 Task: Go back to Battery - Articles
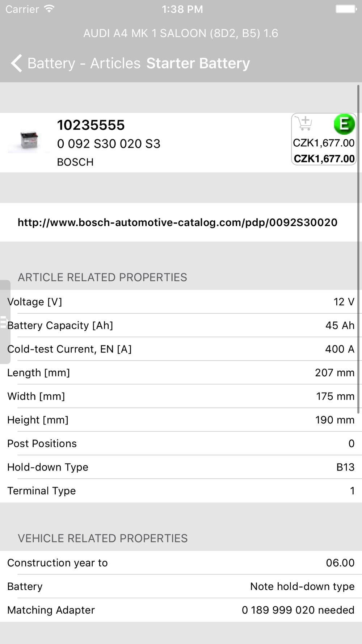pos(84,63)
